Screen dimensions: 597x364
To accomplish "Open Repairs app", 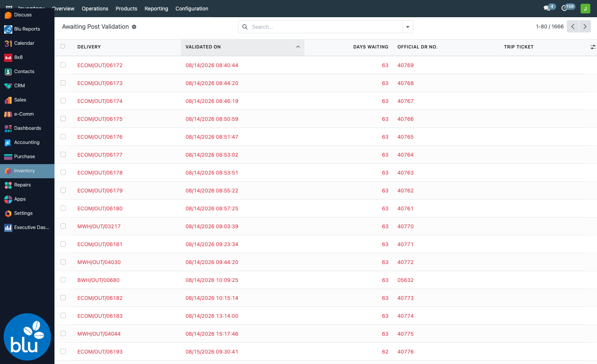I will click(x=27, y=185).
